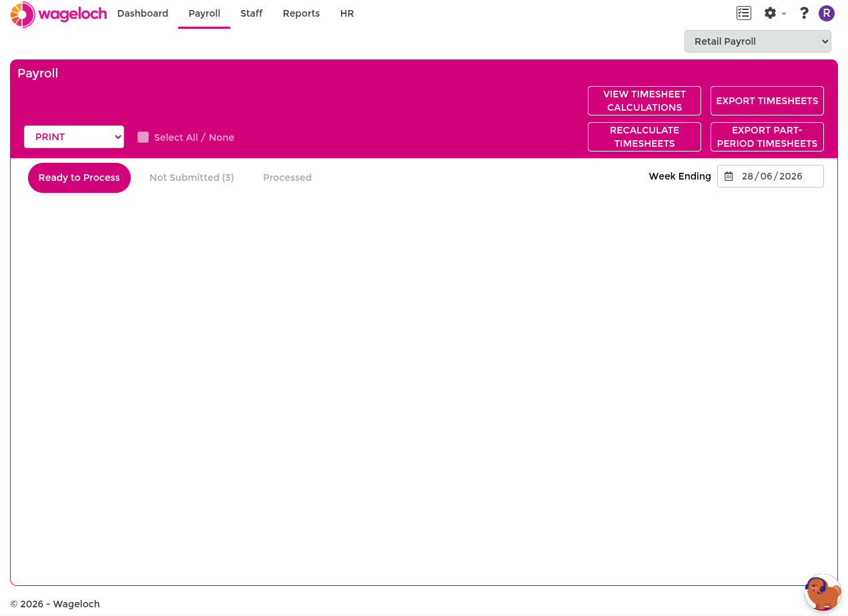
Task: Open the PRINT dropdown
Action: click(74, 137)
